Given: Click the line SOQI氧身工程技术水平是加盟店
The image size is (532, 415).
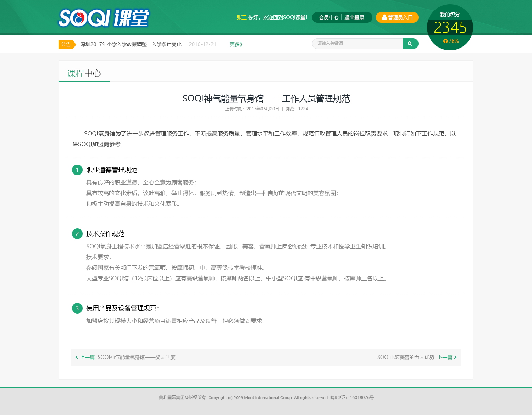Looking at the screenshot, I should (237, 247).
